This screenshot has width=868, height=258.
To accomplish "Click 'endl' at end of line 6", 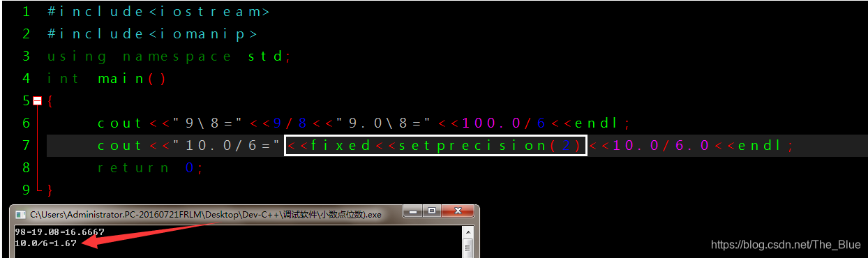I will (x=597, y=123).
